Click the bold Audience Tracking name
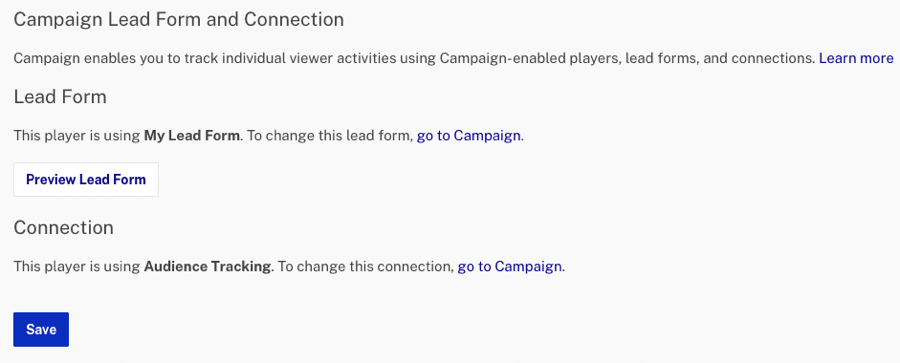The width and height of the screenshot is (900, 363). [x=207, y=267]
